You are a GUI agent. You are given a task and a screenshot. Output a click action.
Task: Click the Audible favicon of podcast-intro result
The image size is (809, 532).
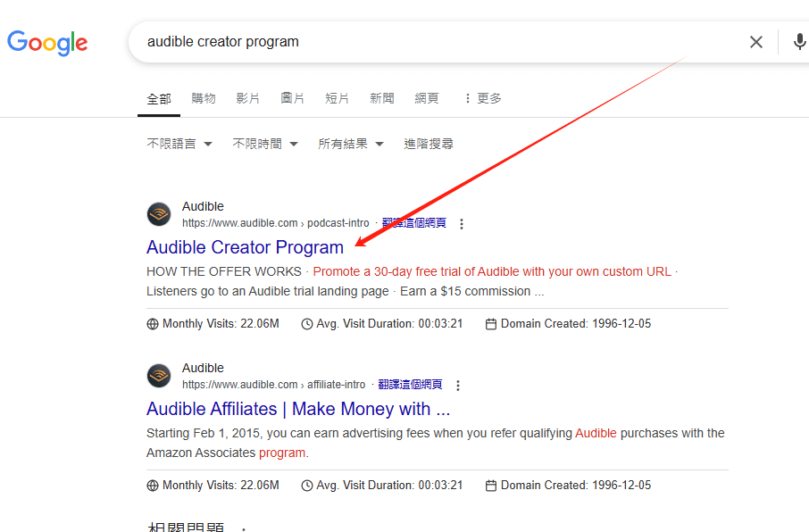[x=159, y=214]
